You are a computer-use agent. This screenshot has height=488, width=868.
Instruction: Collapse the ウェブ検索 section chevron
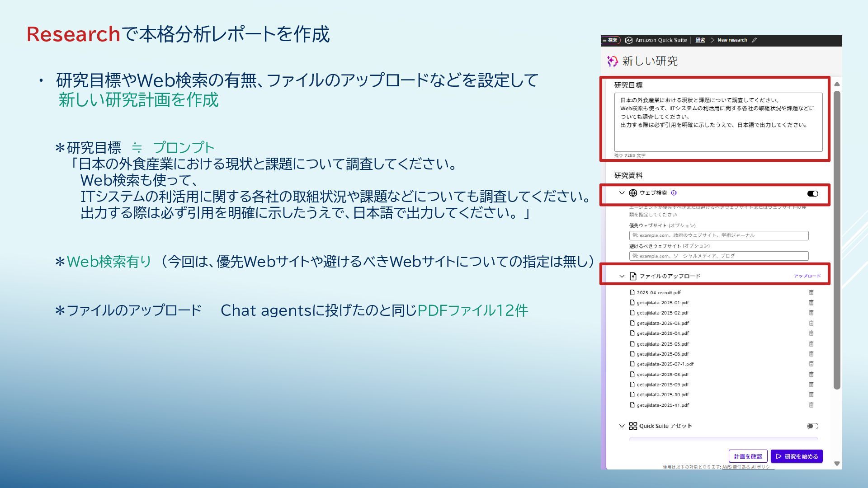622,193
